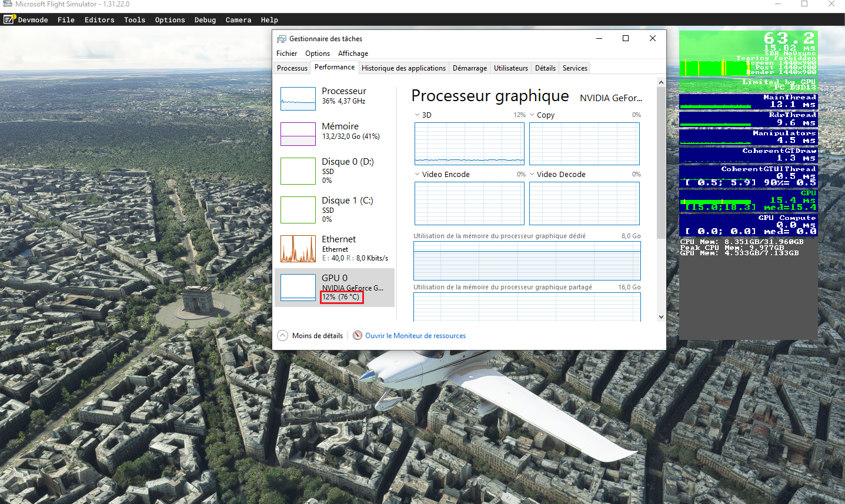This screenshot has height=504, width=845.
Task: Open Affichage menu in Task Manager
Action: coord(353,54)
